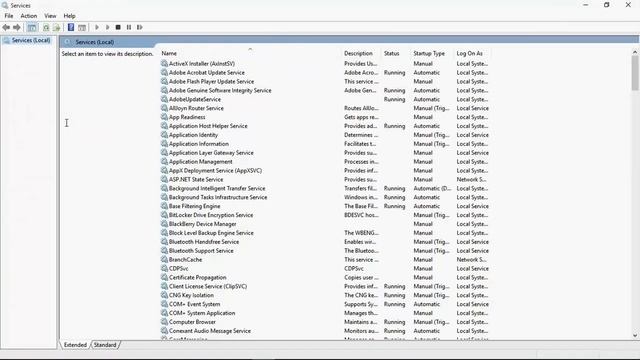Select Adobe Genuine Software Integrity Service
The image size is (640, 360).
[x=220, y=90]
